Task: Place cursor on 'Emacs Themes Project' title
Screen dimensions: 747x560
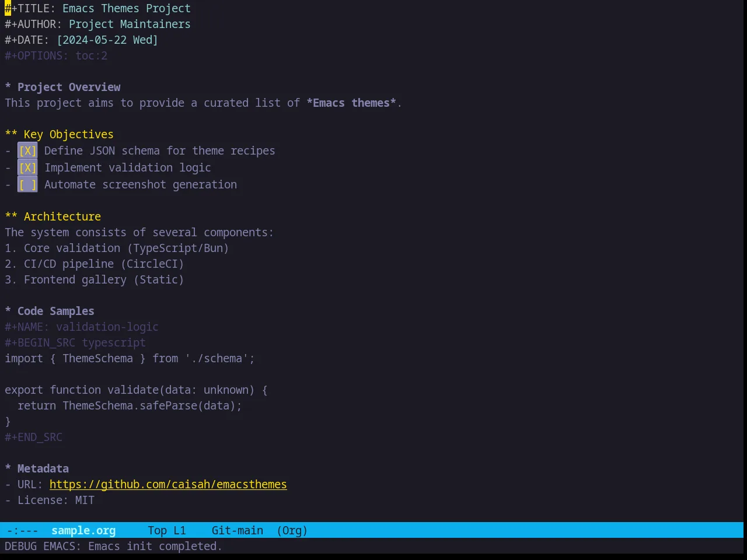Action: (x=127, y=9)
